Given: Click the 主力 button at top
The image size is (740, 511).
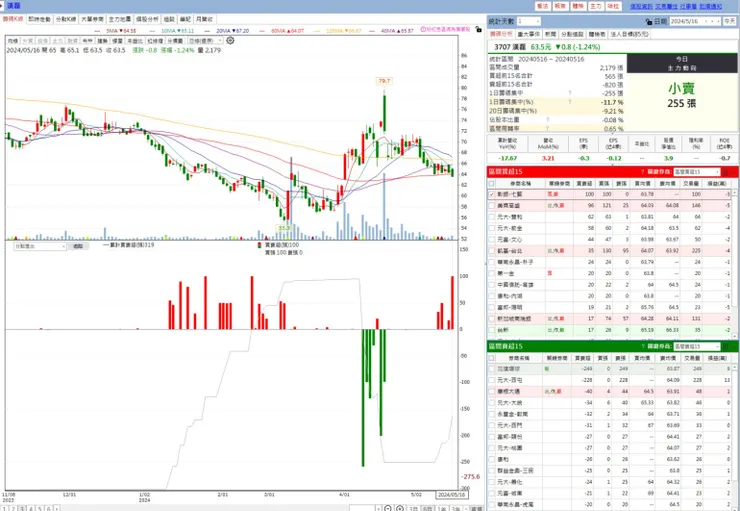Looking at the screenshot, I should click(596, 6).
